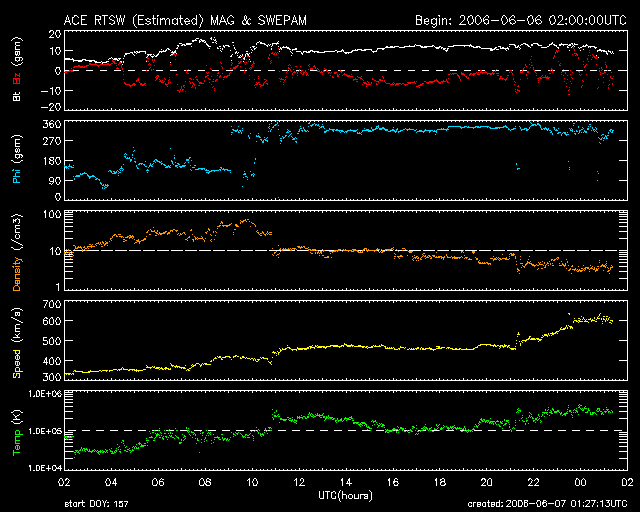Screen dimensions: 640x512
Task: Click the "14" hour label on x-axis
Action: click(x=346, y=482)
